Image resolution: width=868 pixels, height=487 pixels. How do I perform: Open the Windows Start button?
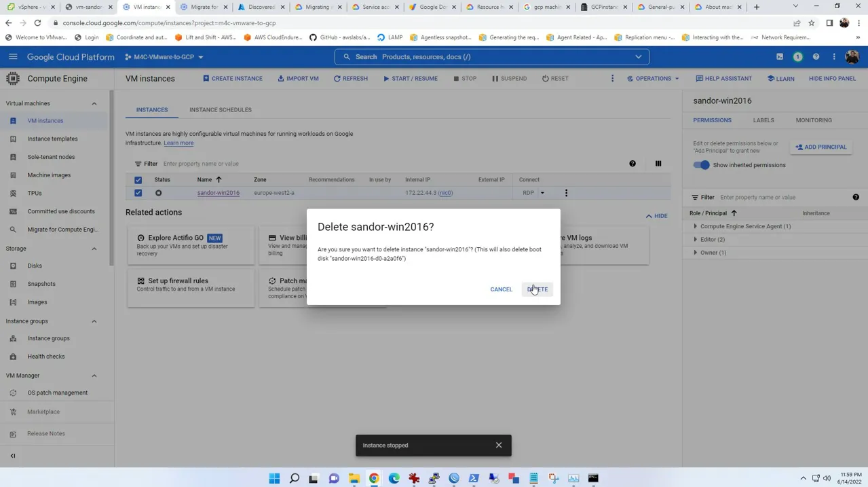pos(274,478)
